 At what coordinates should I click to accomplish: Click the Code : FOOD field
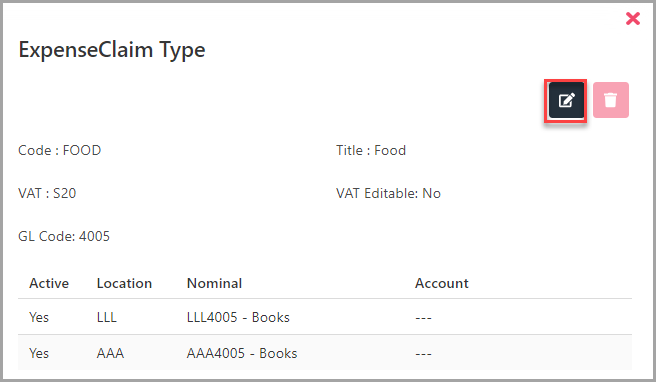(59, 150)
